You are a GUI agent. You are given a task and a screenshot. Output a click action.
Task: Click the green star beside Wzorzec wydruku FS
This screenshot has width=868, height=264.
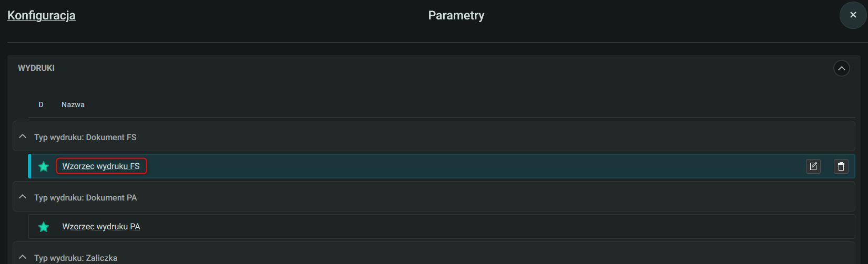click(44, 166)
